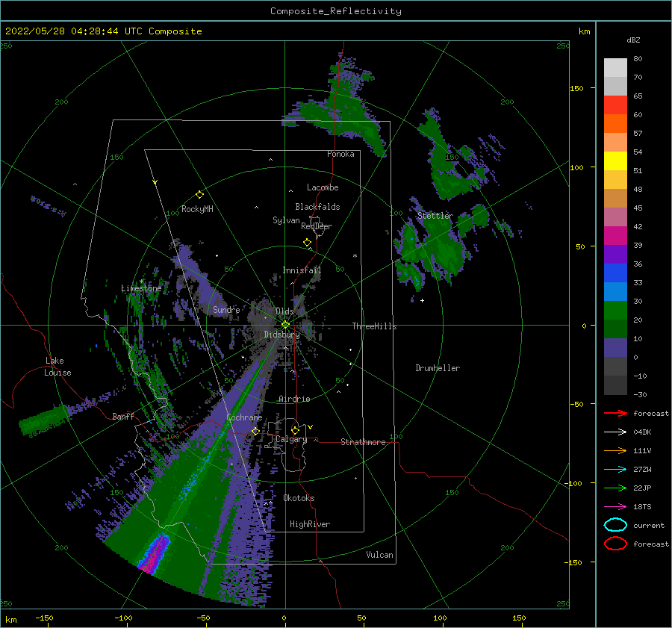This screenshot has width=672, height=628.
Task: Select the purple 10 dBZ color swatch
Action: (615, 347)
